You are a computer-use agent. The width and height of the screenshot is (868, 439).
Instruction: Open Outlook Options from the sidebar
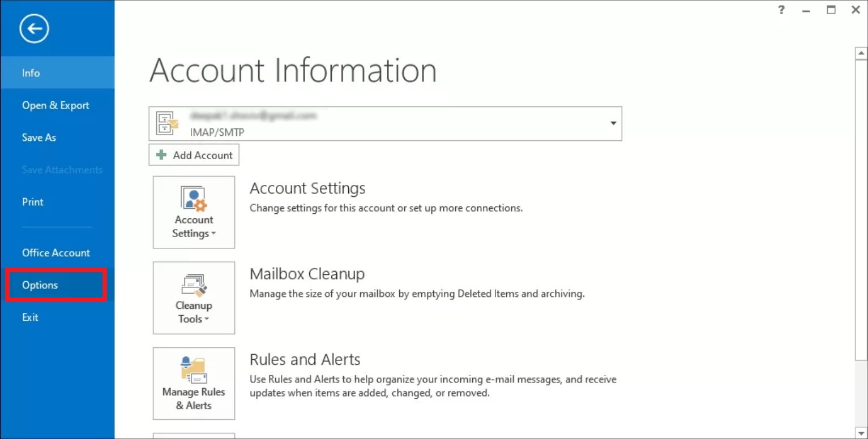tap(40, 285)
